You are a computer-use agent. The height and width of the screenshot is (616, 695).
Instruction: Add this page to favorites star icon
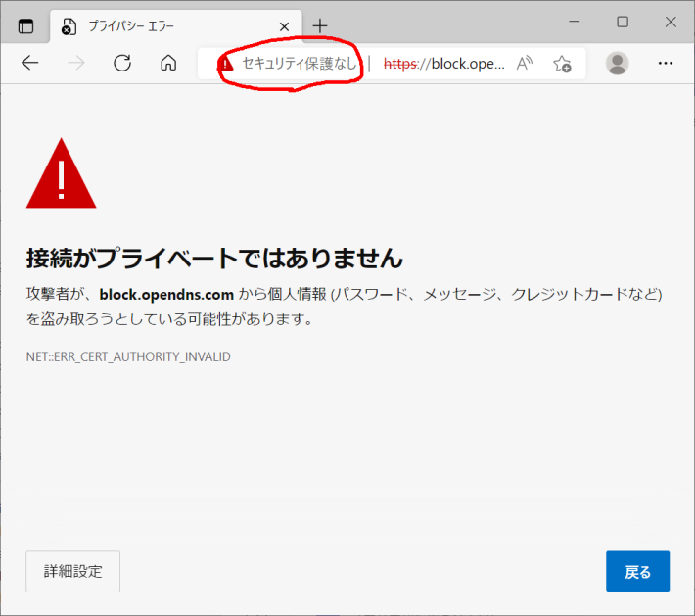pos(562,64)
